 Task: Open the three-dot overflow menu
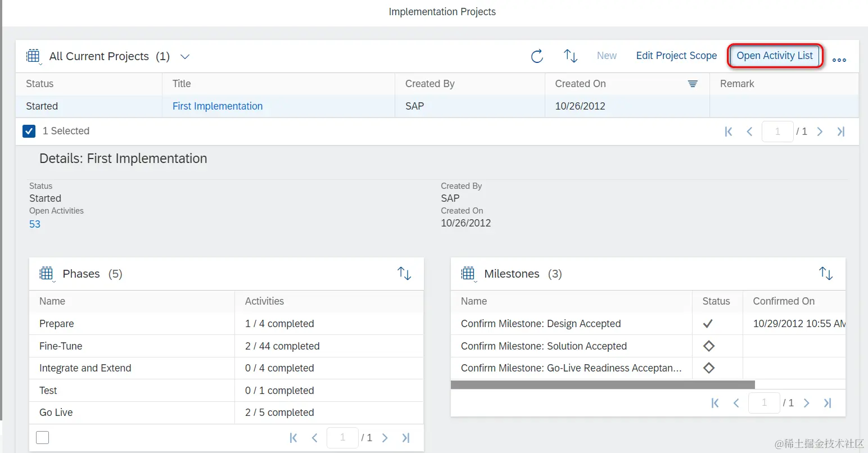tap(839, 60)
